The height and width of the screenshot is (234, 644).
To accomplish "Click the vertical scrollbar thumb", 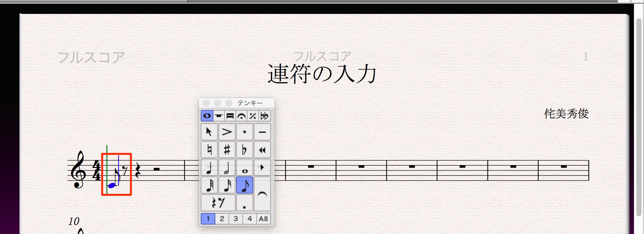I will [x=639, y=117].
